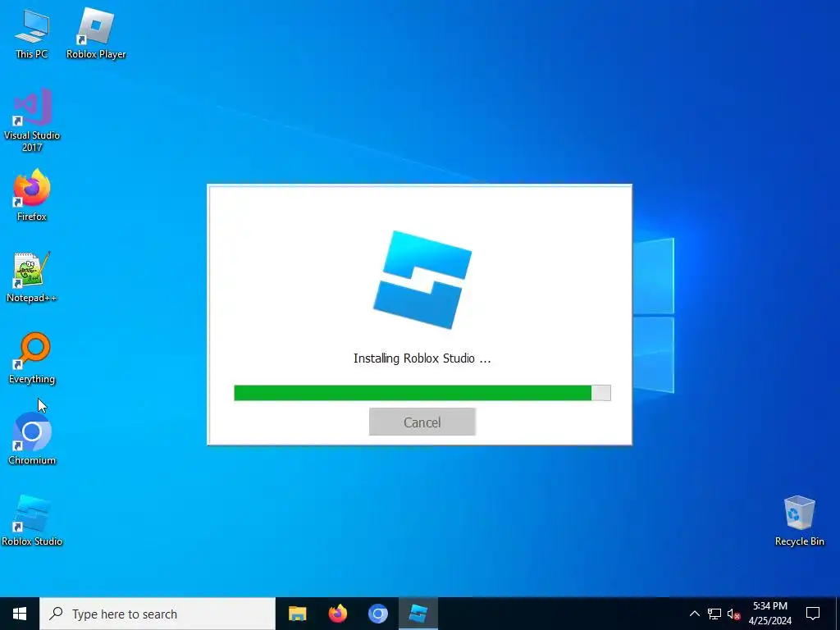Open the Windows Start menu
This screenshot has height=630, width=840.
point(20,614)
